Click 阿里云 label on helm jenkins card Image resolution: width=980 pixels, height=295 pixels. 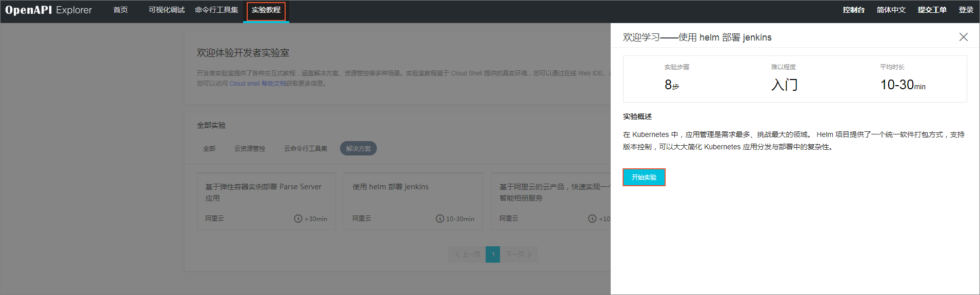tap(362, 219)
